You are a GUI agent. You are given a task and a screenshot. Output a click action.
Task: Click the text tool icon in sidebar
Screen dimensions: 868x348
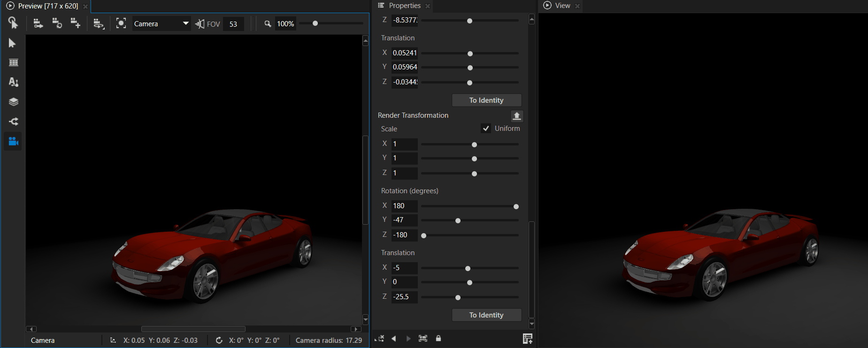point(13,82)
